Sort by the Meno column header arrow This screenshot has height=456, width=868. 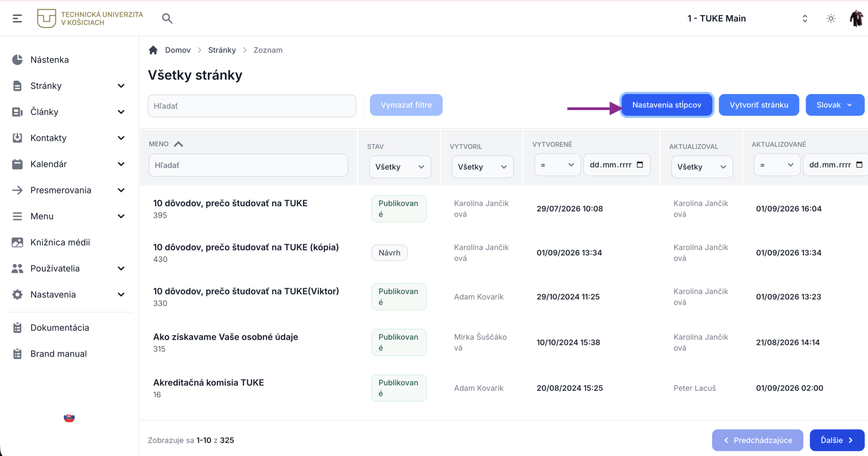click(x=178, y=144)
